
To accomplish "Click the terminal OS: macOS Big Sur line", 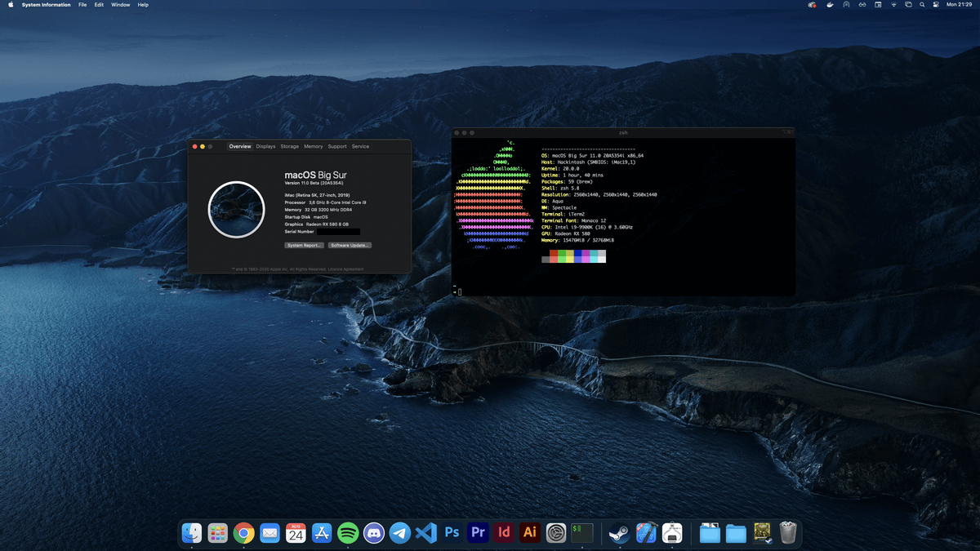I will 592,155.
